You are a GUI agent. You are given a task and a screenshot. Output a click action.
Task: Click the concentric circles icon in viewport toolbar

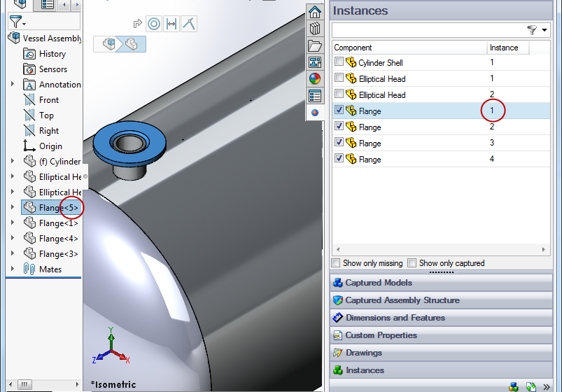(154, 24)
